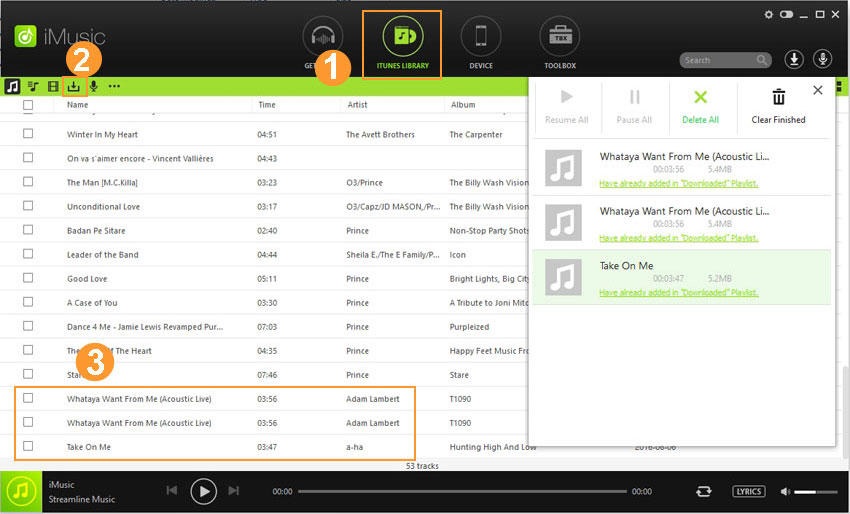Tick checkbox for The Man [M.C.Killa]
The height and width of the screenshot is (514, 850).
click(28, 182)
